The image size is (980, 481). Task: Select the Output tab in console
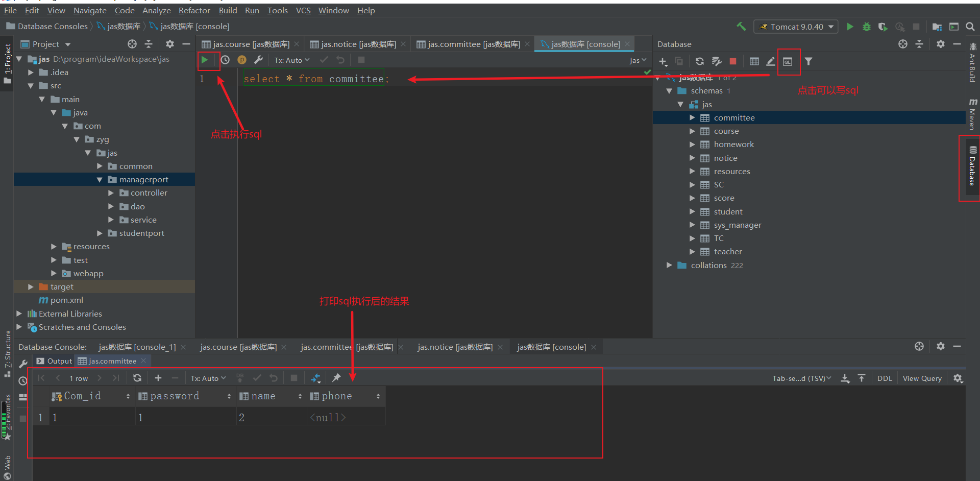[x=55, y=361]
